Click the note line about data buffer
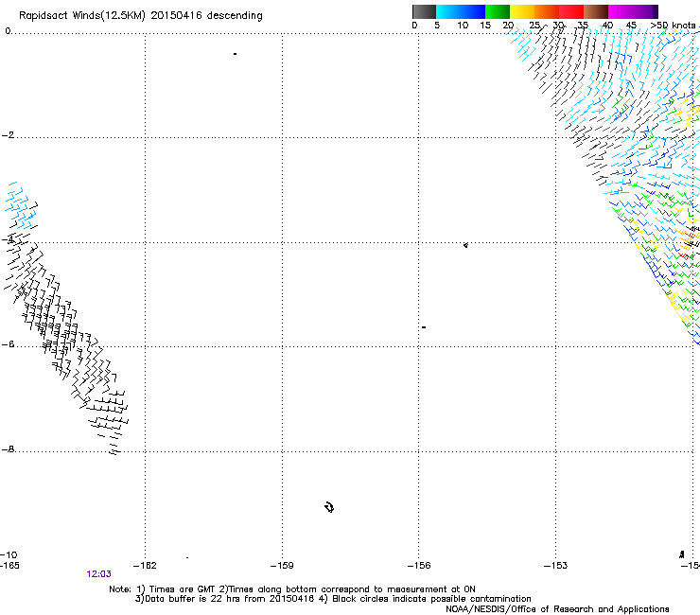Viewport: 700px width, 615px height. 333,599
